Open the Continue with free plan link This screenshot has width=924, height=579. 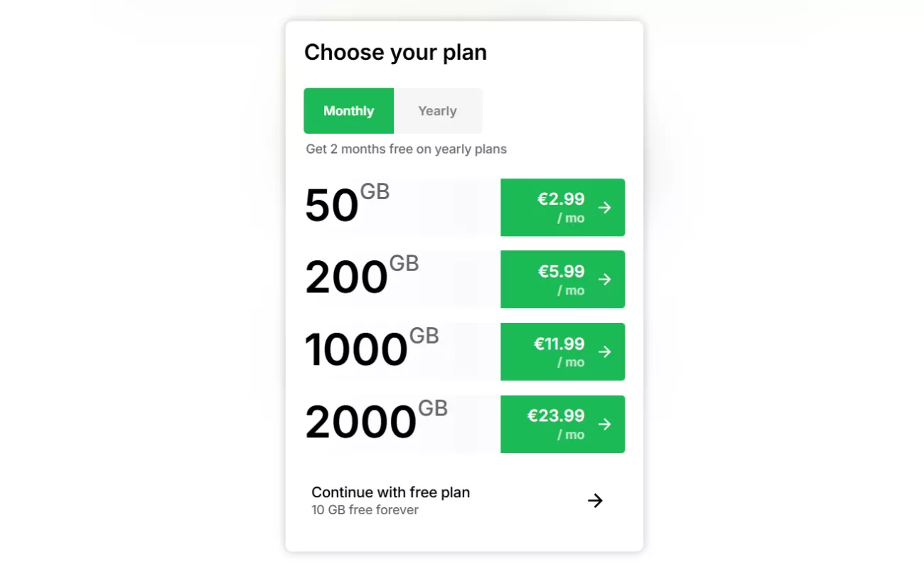click(390, 492)
